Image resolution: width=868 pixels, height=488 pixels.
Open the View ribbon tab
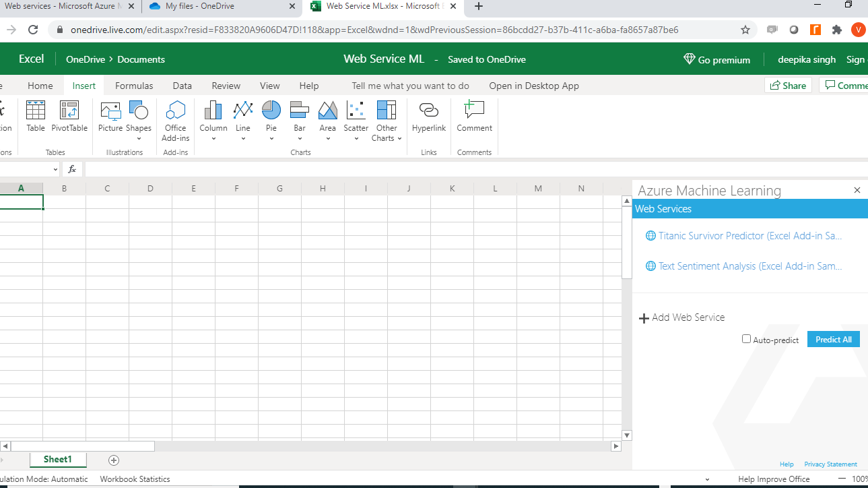pos(270,86)
